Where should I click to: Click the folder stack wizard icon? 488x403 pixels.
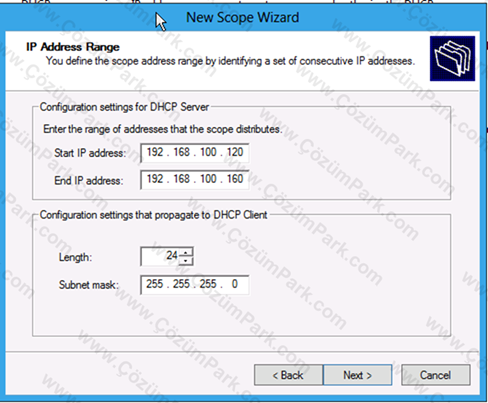[x=452, y=59]
